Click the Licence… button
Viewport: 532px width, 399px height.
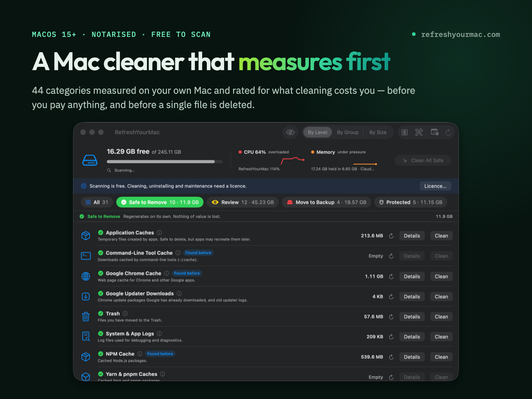tap(435, 186)
